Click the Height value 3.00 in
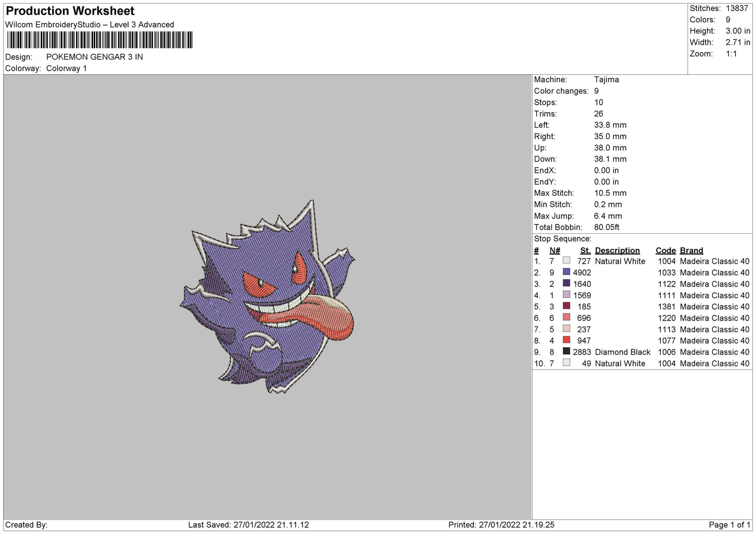The height and width of the screenshot is (534, 756). pos(738,31)
